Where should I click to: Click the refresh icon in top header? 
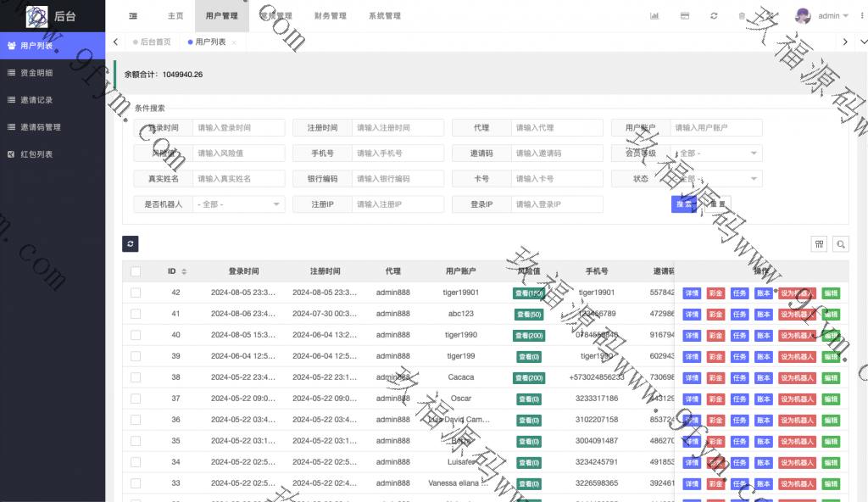[x=714, y=16]
